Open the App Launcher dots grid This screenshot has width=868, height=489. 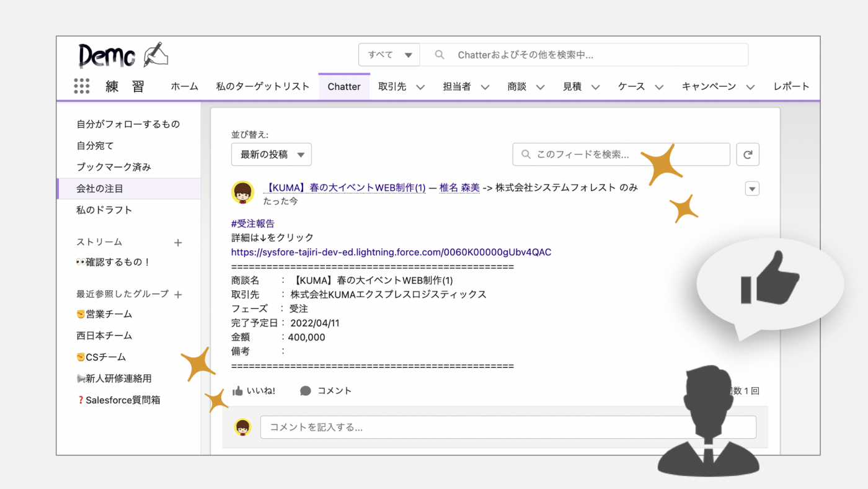(82, 86)
